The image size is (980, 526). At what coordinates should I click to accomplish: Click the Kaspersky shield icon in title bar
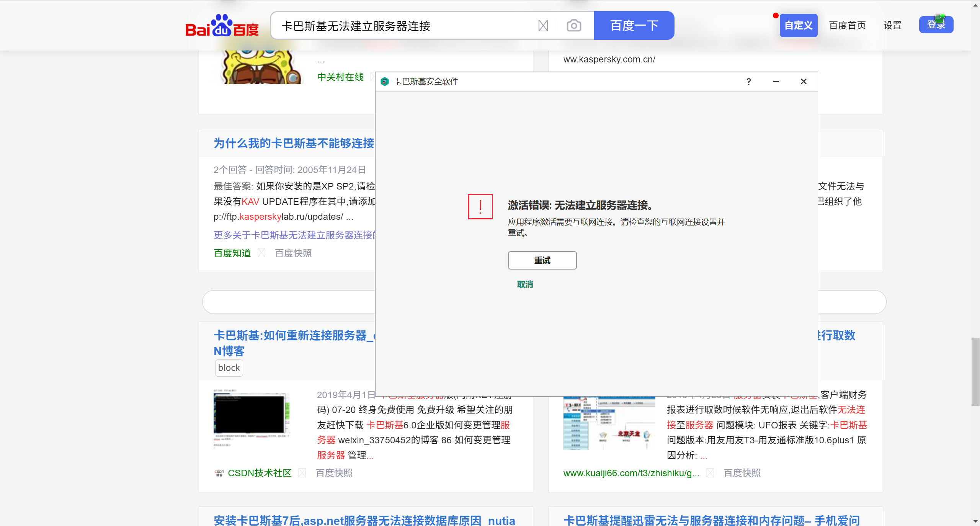pyautogui.click(x=385, y=82)
